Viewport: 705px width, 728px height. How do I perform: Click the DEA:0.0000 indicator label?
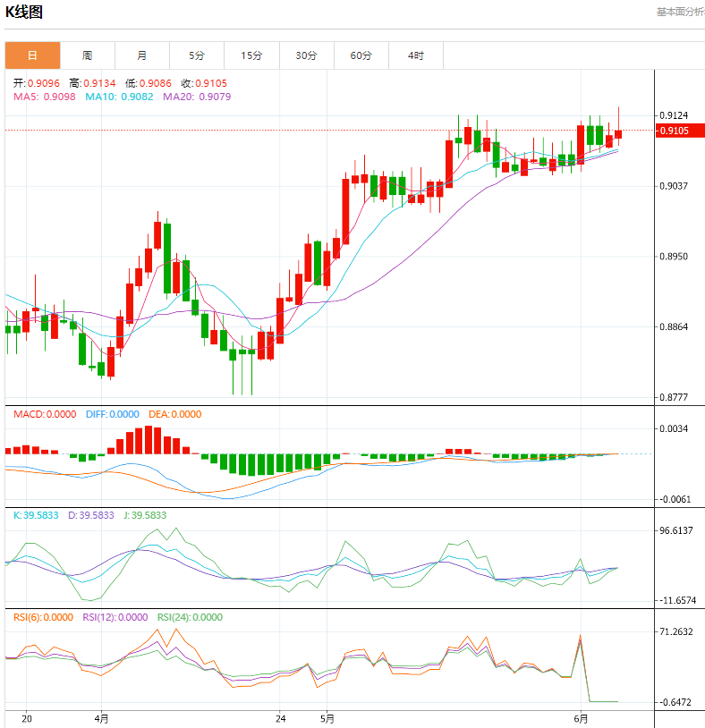[x=175, y=414]
